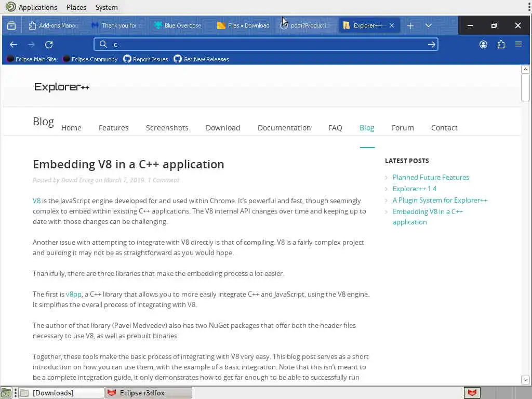The width and height of the screenshot is (532, 399).
Task: Switch to the pdp/?Product tab
Action: (x=304, y=25)
